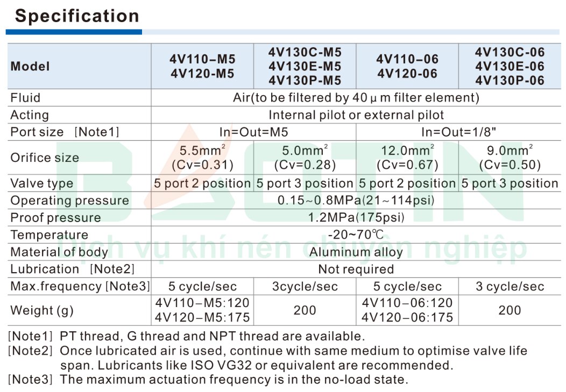The height and width of the screenshot is (392, 566).
Task: Select the Aluminum alloy cell
Action: tap(356, 252)
